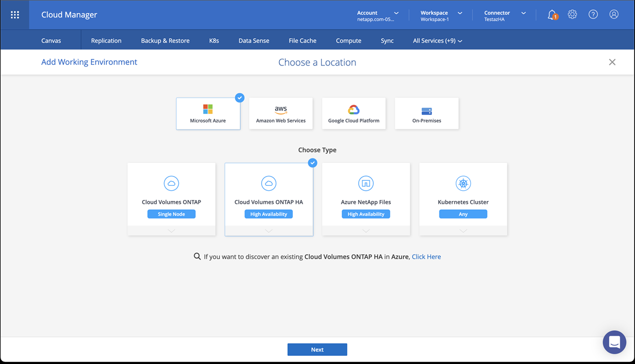The height and width of the screenshot is (364, 635).
Task: Select the Google Cloud Platform location card
Action: [354, 113]
